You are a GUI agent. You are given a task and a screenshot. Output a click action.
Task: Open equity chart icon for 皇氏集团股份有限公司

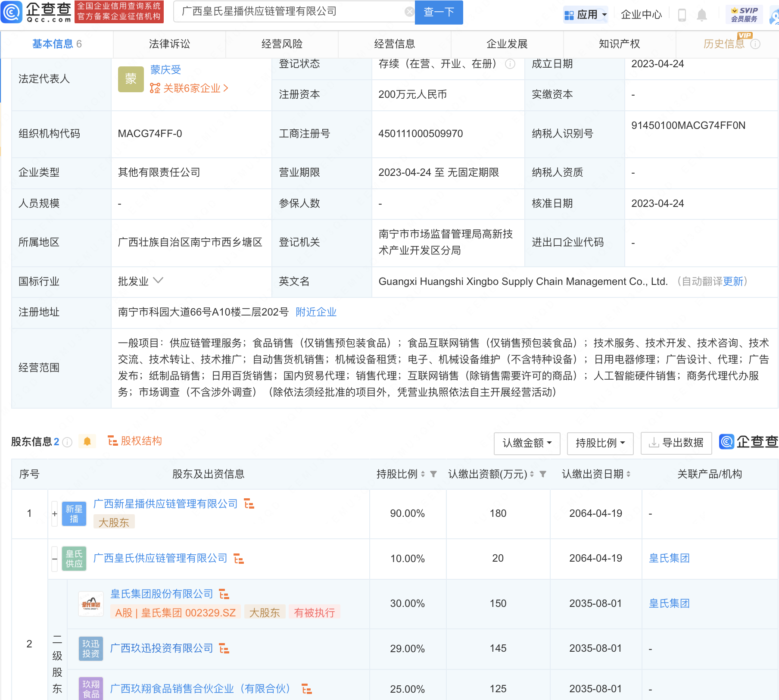[224, 594]
